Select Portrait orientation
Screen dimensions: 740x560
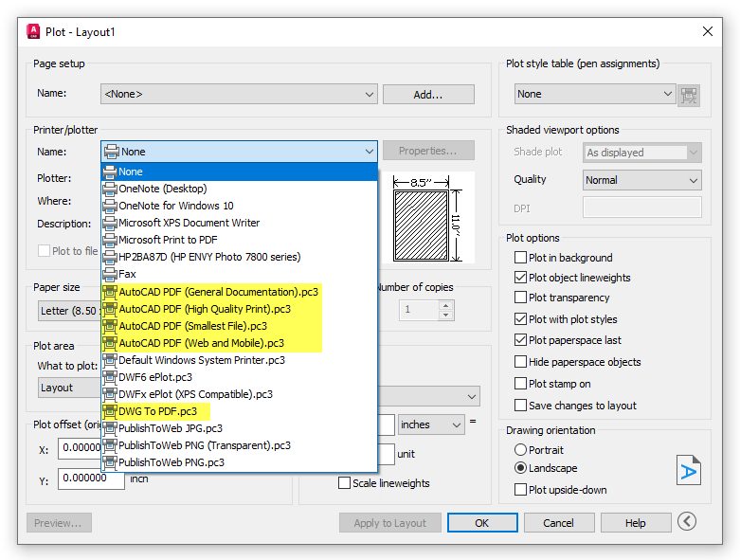520,450
